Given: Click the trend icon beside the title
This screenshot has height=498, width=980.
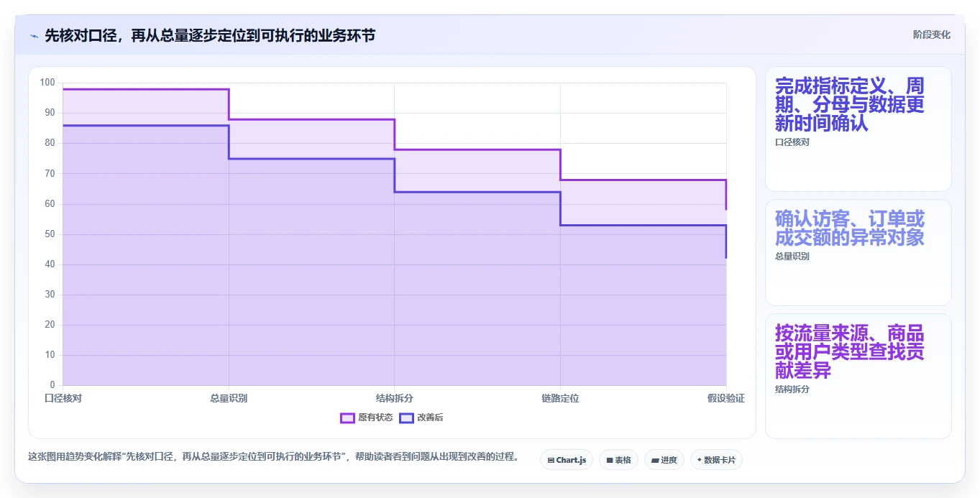Looking at the screenshot, I should pos(34,36).
